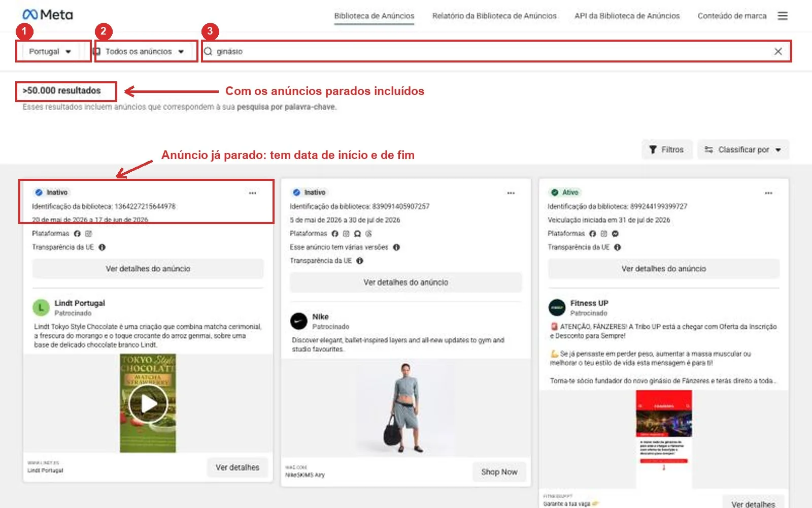Viewport: 812px width, 508px height.
Task: Click the Messenger platform icon on the Fitness UP ad
Action: [x=615, y=234]
